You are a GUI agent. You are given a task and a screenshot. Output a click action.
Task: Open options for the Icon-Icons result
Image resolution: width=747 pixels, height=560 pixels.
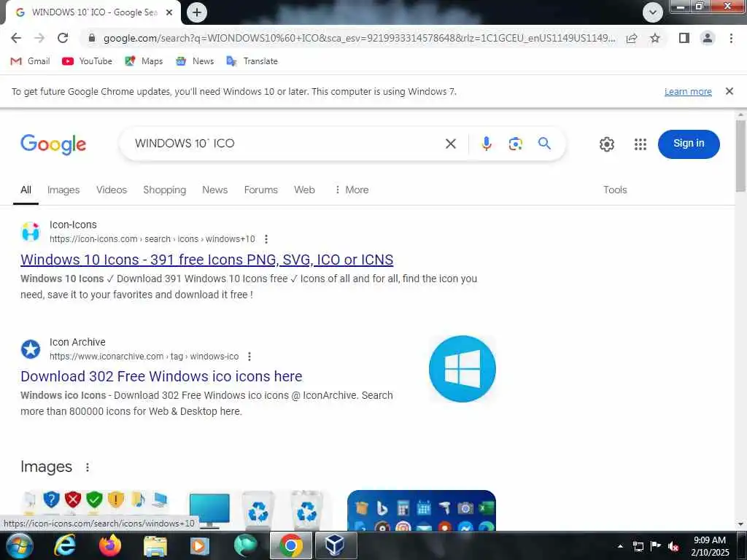tap(266, 239)
